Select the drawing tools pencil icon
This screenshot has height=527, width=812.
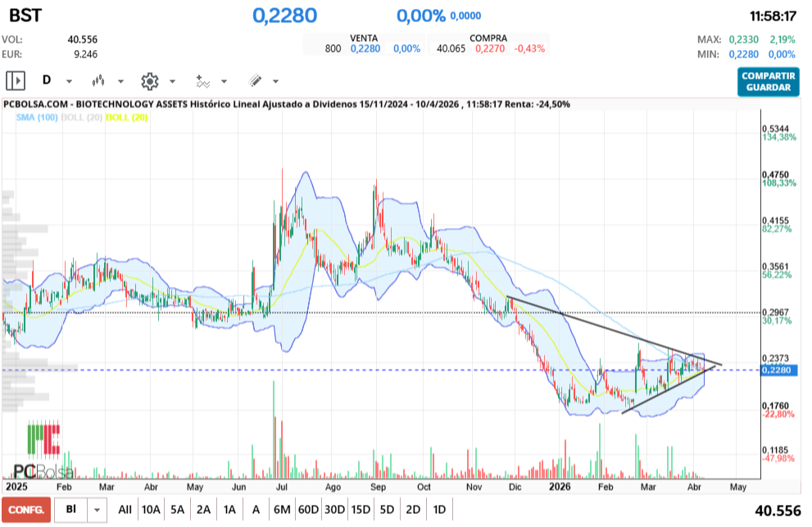(x=253, y=80)
